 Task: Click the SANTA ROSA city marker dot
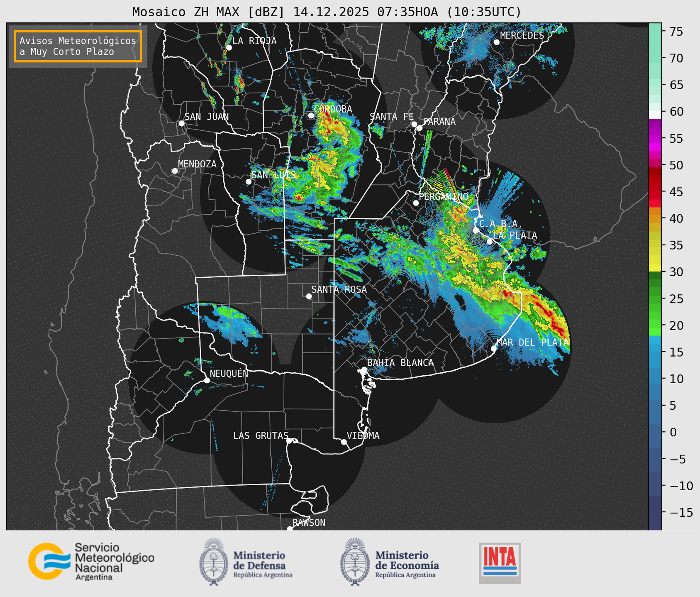[x=309, y=296]
